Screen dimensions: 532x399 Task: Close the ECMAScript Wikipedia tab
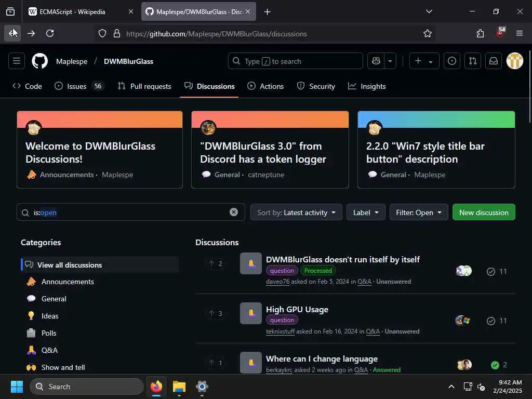tap(130, 11)
